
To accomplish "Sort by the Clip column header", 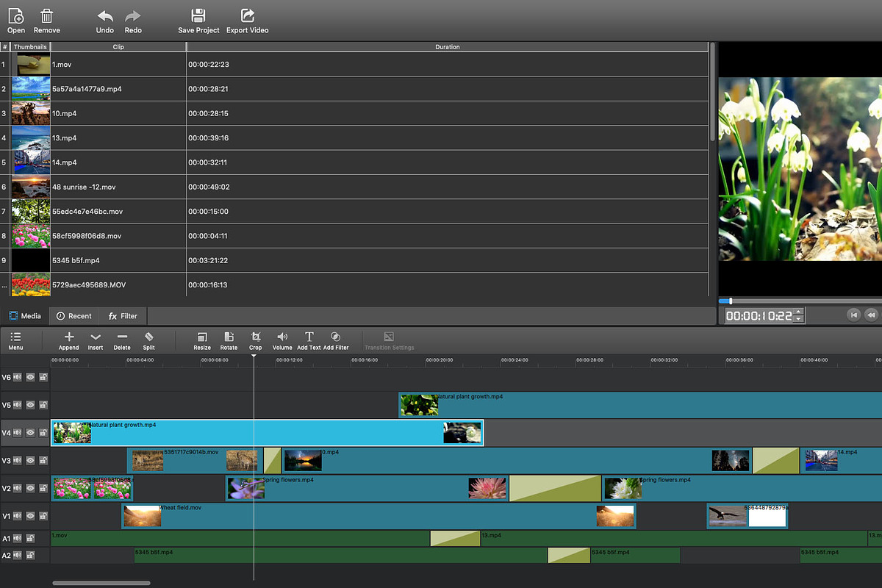I will point(118,47).
